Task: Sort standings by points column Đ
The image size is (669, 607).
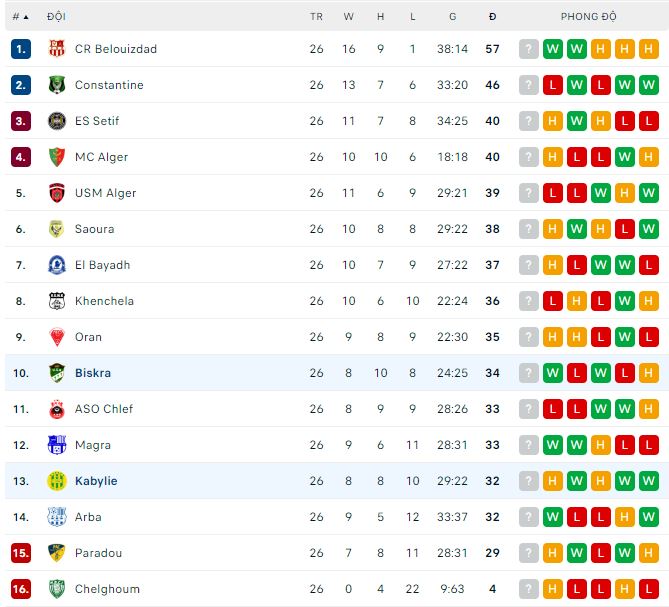Action: [x=492, y=16]
